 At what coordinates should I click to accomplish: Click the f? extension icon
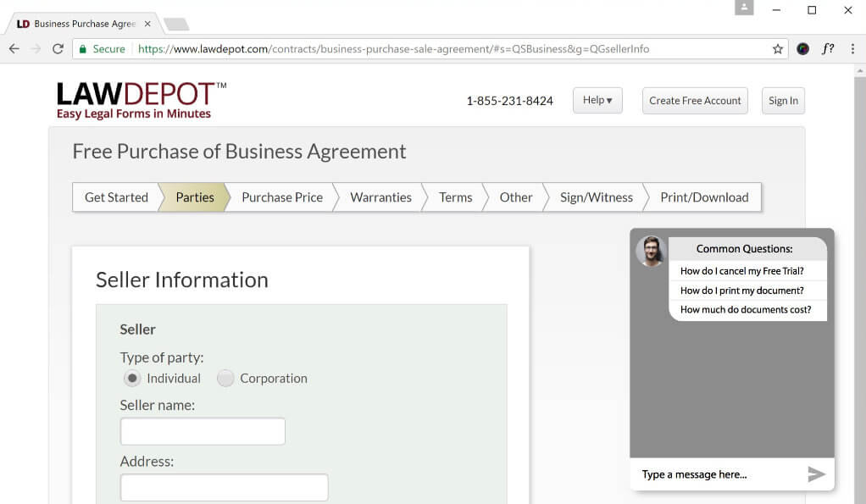[828, 49]
